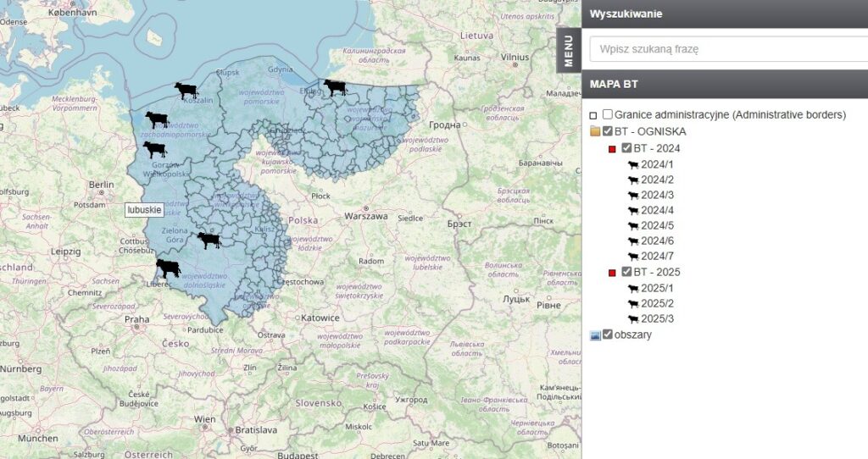Click the image icon next to obszary
The image size is (868, 459).
[x=595, y=335]
